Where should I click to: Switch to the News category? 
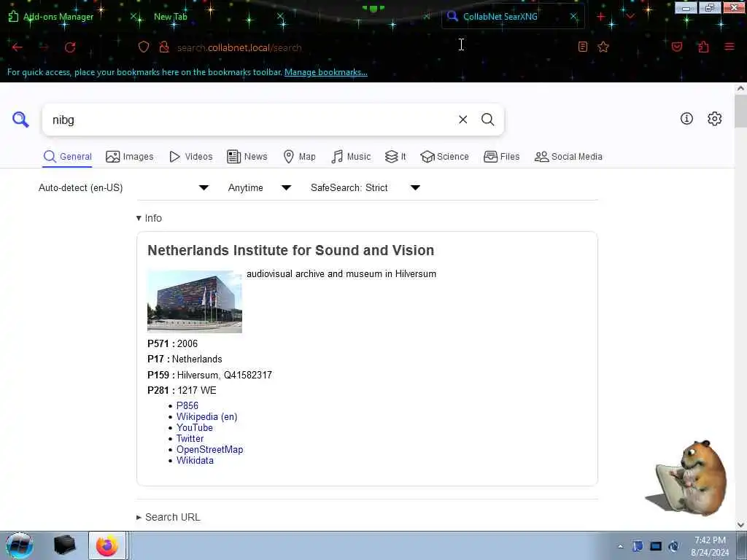(x=247, y=157)
